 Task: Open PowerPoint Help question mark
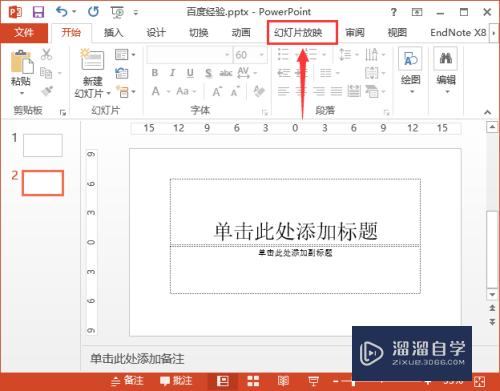click(x=394, y=12)
